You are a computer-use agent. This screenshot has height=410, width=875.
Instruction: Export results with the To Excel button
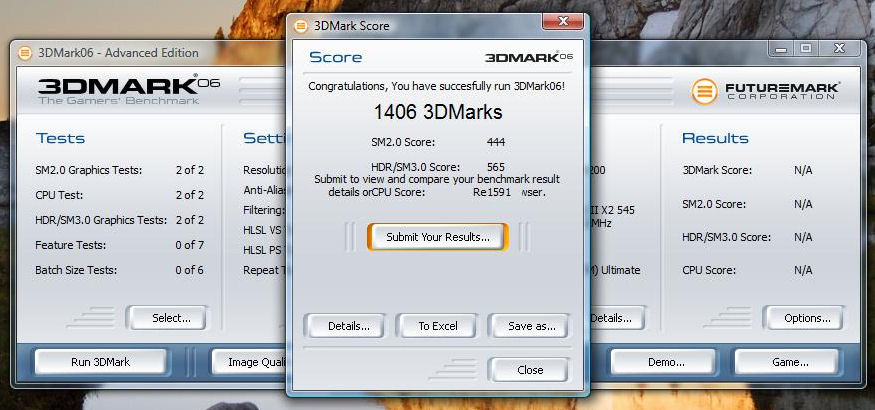coord(437,326)
